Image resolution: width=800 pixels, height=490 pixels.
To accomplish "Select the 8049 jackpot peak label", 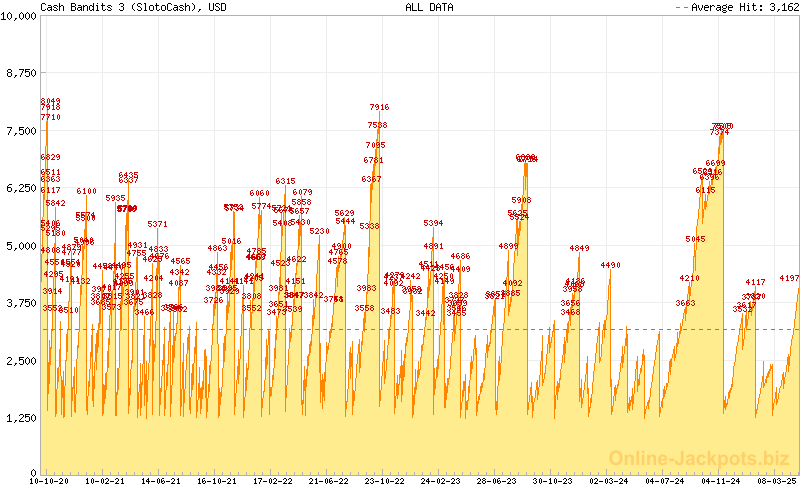I will 50,102.
